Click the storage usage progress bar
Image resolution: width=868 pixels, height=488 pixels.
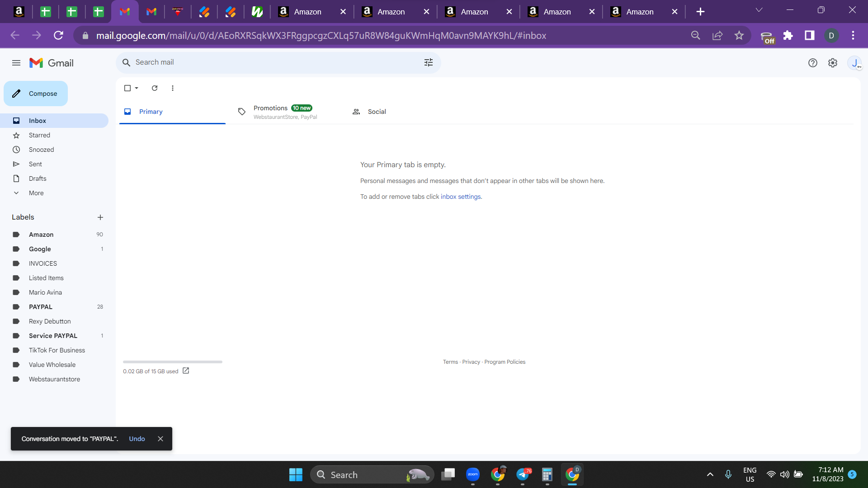coord(173,362)
